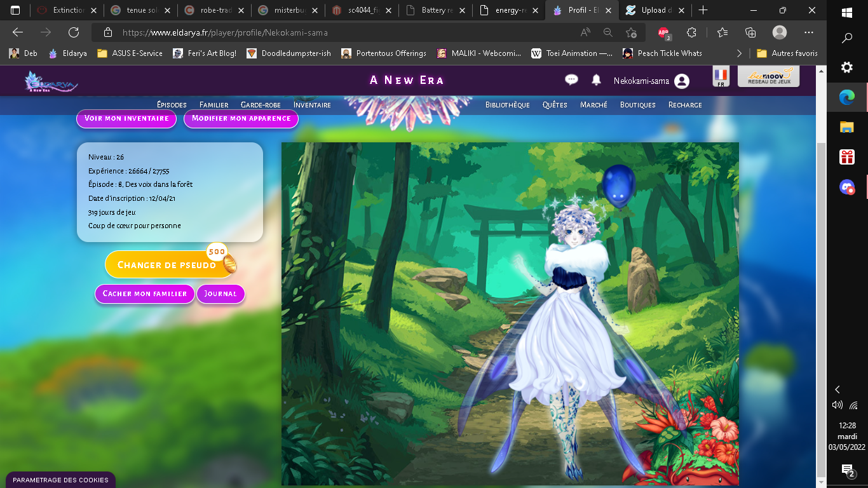This screenshot has width=868, height=488.
Task: Click Modifier mon apparence button
Action: click(x=241, y=118)
